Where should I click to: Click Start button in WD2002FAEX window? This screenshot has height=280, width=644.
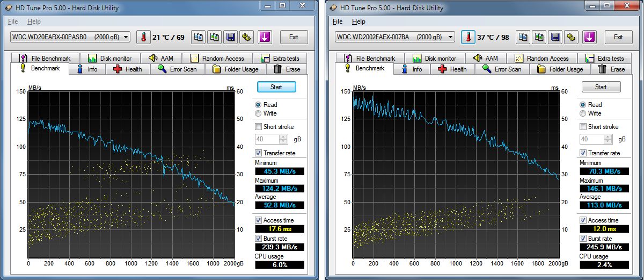point(601,87)
